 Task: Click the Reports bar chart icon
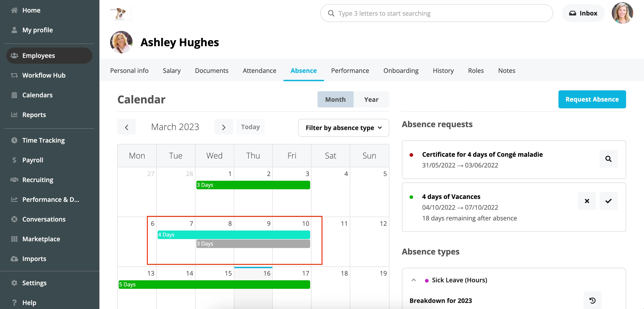(14, 115)
